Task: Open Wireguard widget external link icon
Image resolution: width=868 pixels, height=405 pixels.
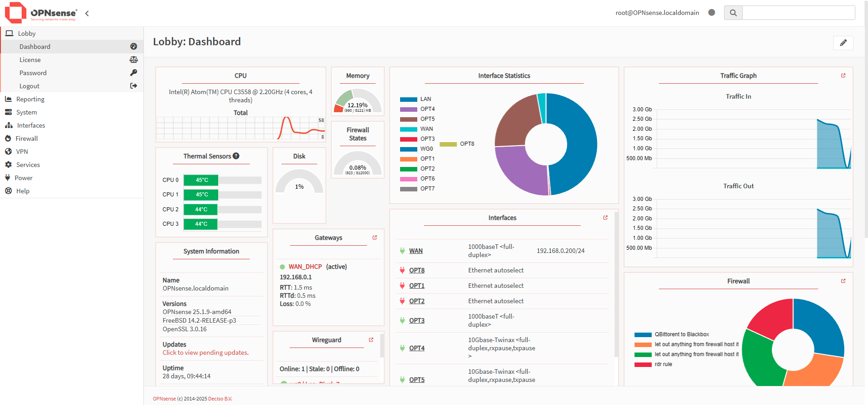Action: 371,340
